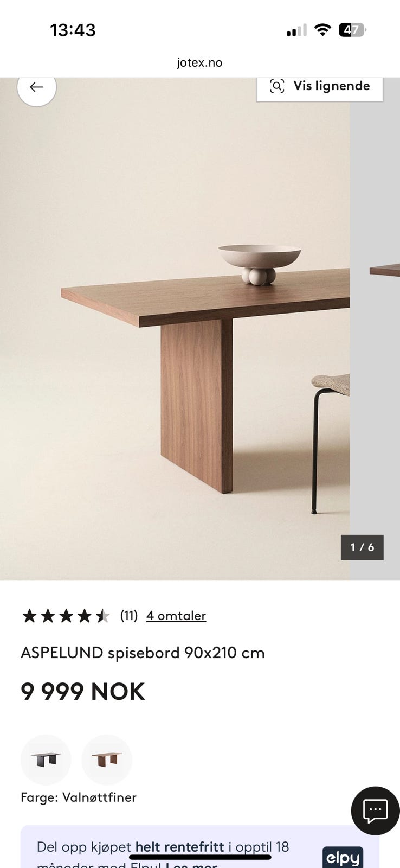This screenshot has width=400, height=868.
Task: Tap the back arrow button
Action: point(37,87)
